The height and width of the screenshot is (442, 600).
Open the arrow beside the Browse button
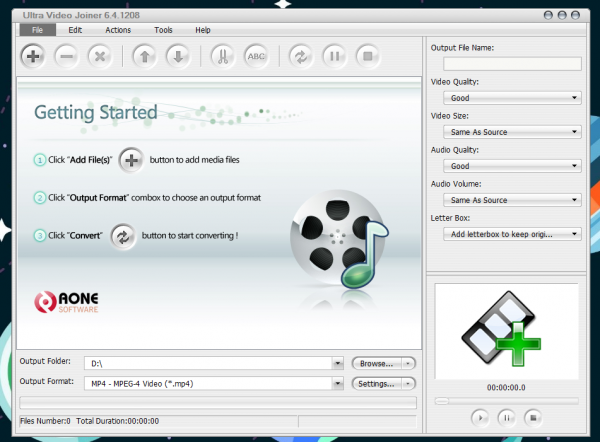(x=408, y=364)
